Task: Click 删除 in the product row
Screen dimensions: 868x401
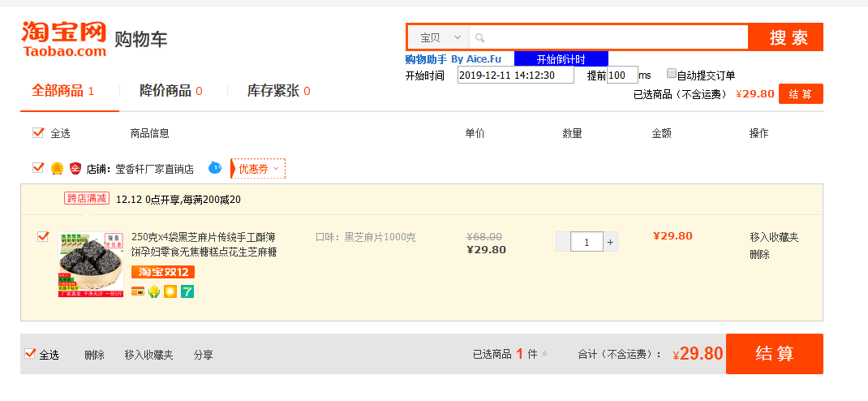Action: tap(759, 255)
